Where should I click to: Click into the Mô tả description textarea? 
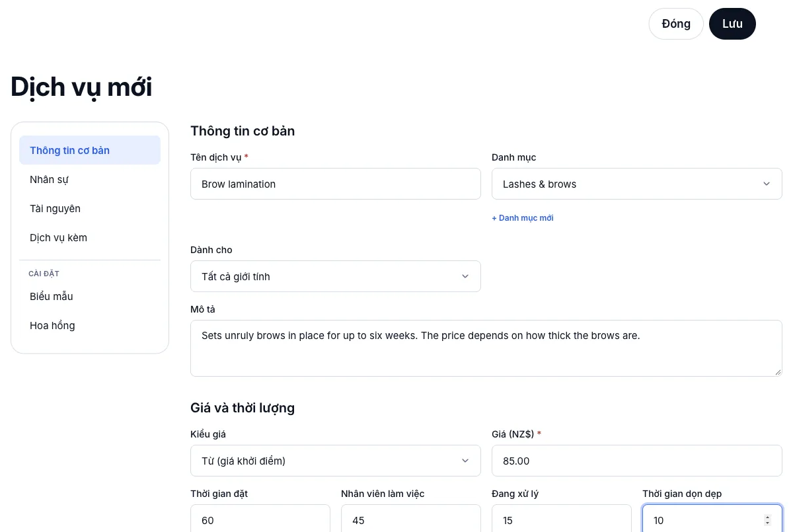pos(486,348)
